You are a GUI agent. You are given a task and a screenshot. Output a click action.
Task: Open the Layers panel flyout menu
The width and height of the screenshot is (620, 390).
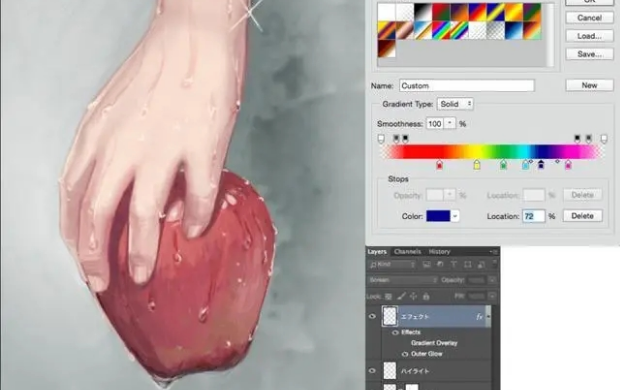click(493, 252)
